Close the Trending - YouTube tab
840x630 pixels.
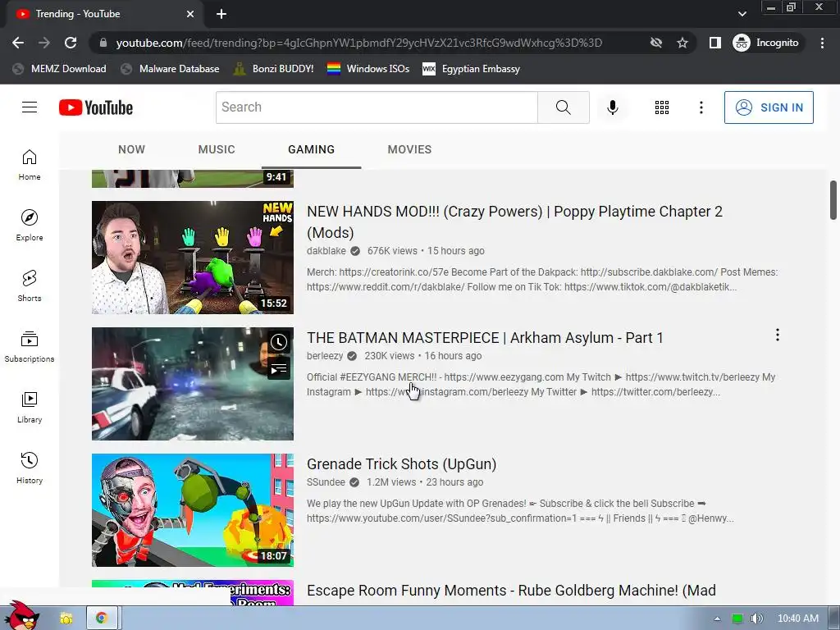click(190, 14)
